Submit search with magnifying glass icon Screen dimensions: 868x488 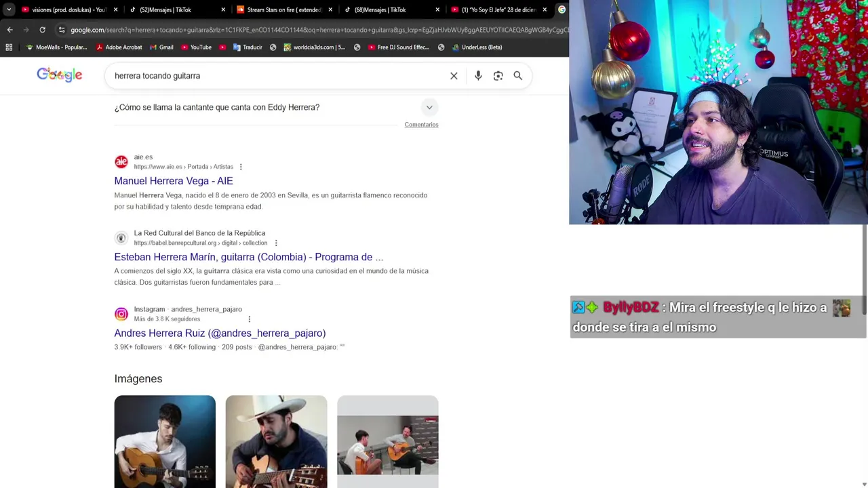pos(518,76)
